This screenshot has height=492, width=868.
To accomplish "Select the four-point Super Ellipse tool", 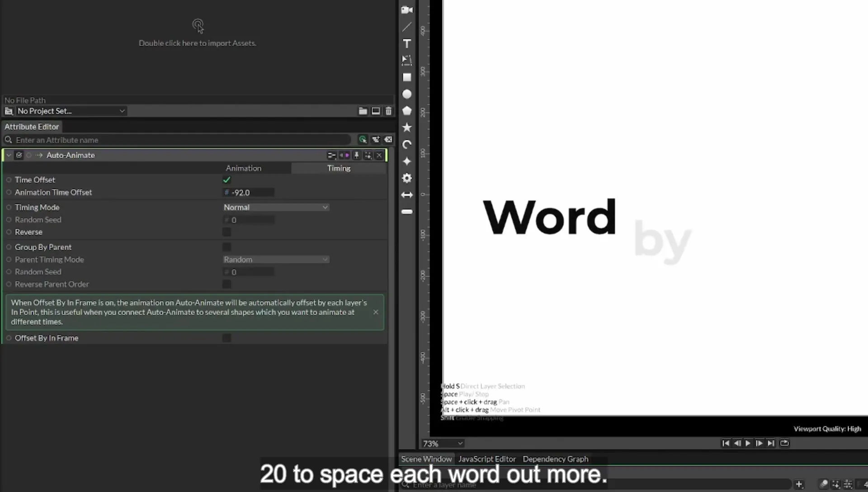I will coord(407,161).
